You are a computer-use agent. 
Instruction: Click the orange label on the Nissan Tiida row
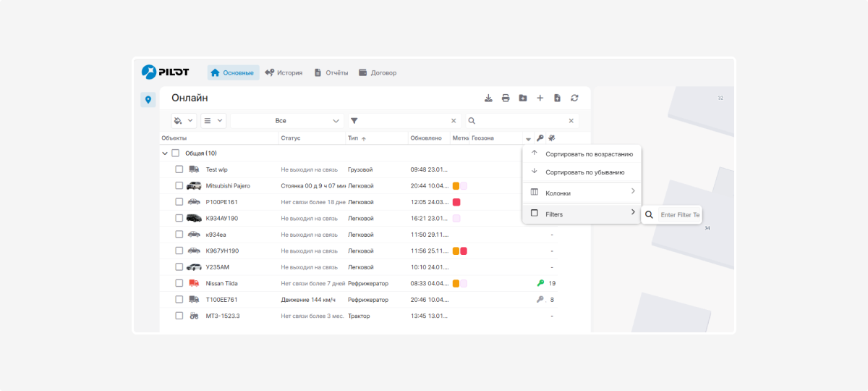point(456,283)
